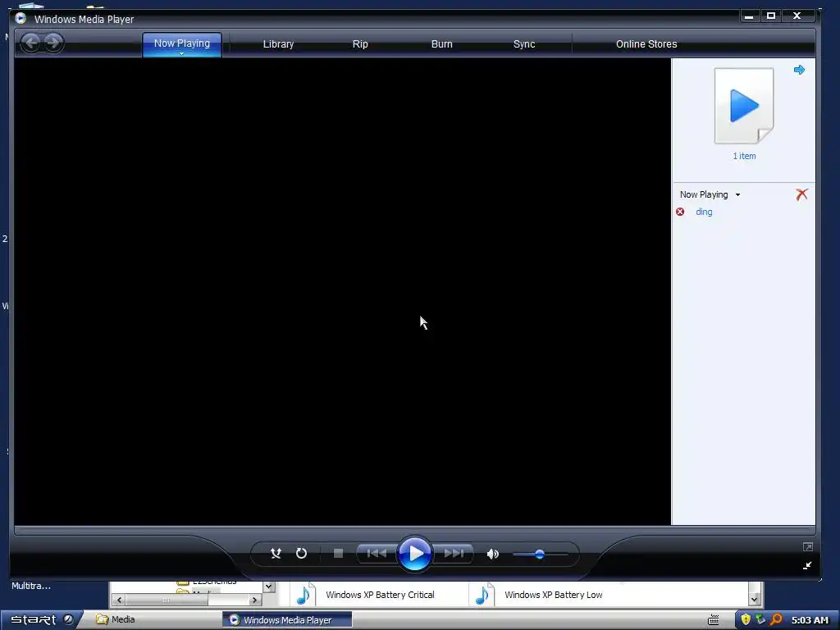This screenshot has height=630, width=840.
Task: Click the keyboard icon in the taskbar
Action: pos(713,620)
